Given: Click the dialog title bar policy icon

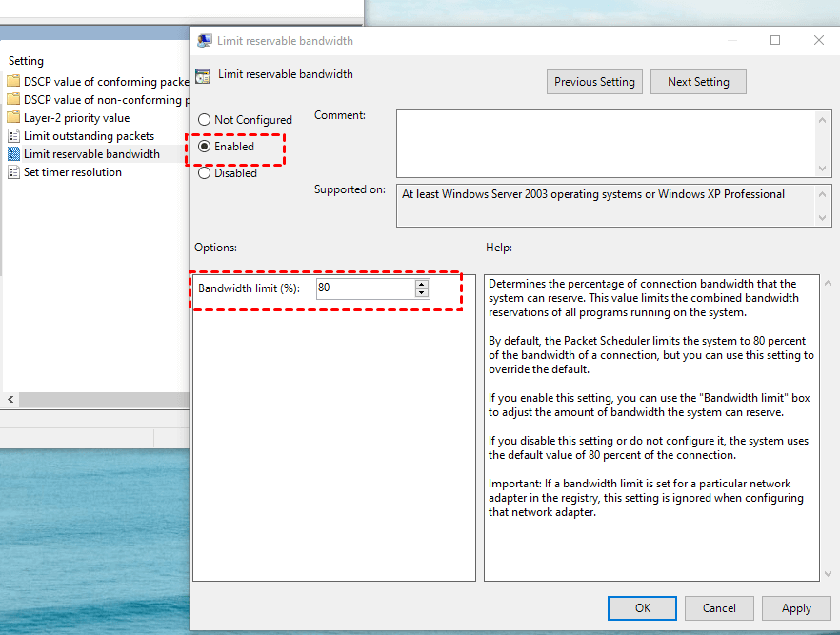Looking at the screenshot, I should pos(204,41).
